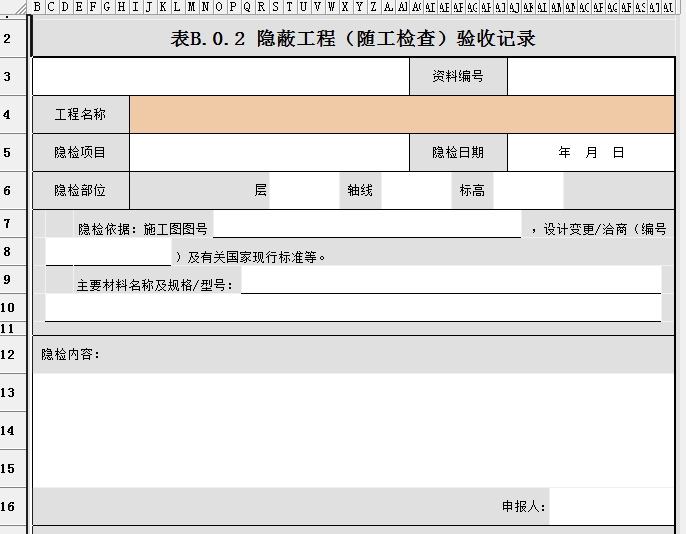The width and height of the screenshot is (686, 534).
Task: Click the white field right of 层
Action: 304,190
